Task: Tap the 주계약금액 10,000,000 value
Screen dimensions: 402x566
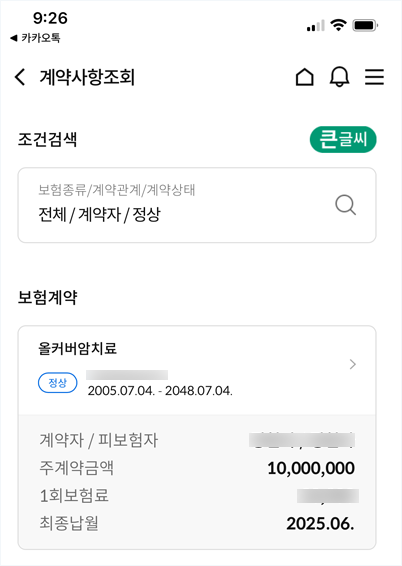Action: [x=311, y=468]
